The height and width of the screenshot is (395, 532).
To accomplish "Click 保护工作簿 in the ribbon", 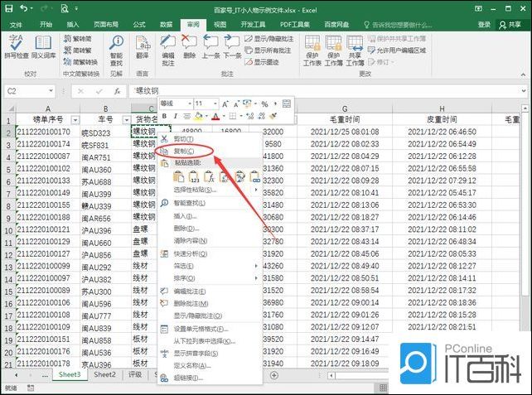I will point(333,51).
